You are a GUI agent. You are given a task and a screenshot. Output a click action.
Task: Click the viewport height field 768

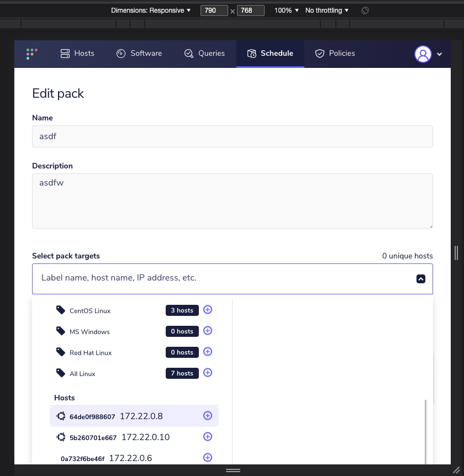point(251,10)
